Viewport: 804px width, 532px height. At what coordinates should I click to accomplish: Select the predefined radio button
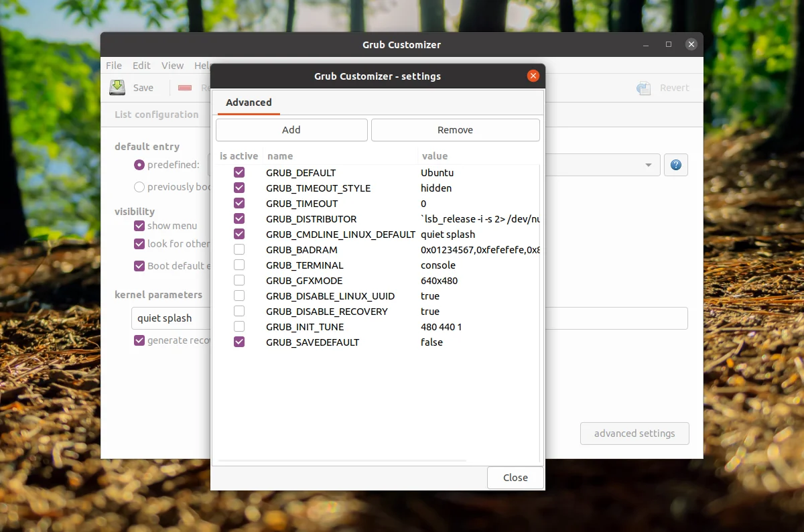139,165
